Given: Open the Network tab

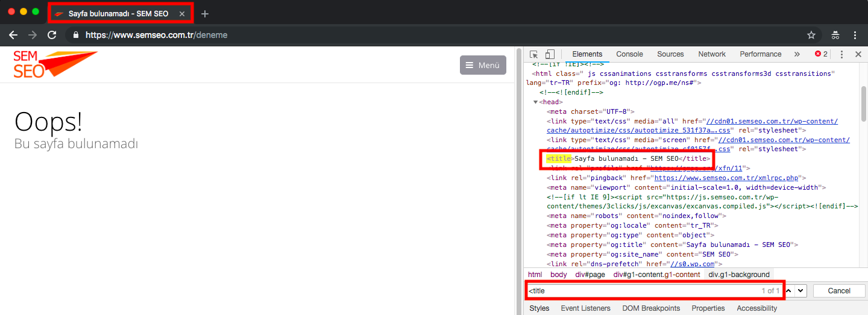Looking at the screenshot, I should point(712,54).
